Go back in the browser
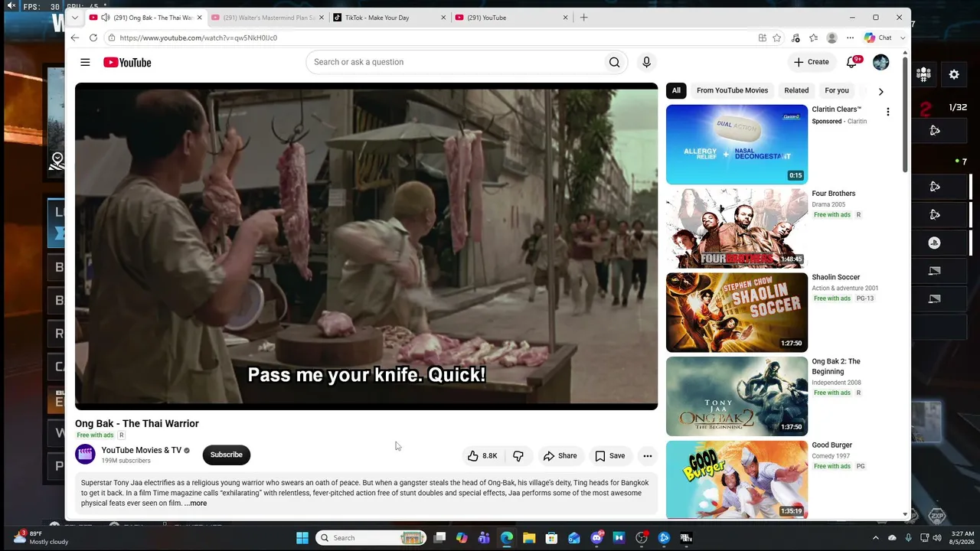Viewport: 980px width, 551px height. click(74, 37)
